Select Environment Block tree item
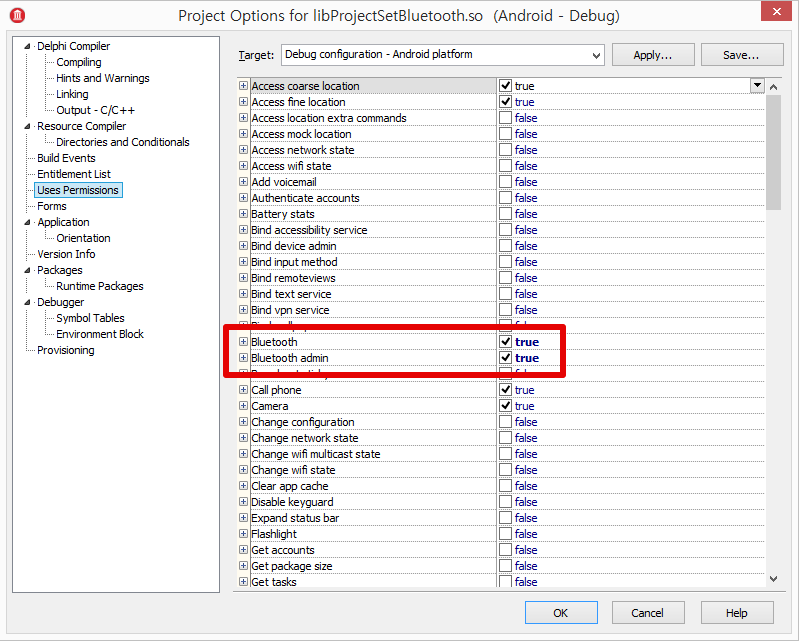The image size is (799, 641). pos(100,334)
